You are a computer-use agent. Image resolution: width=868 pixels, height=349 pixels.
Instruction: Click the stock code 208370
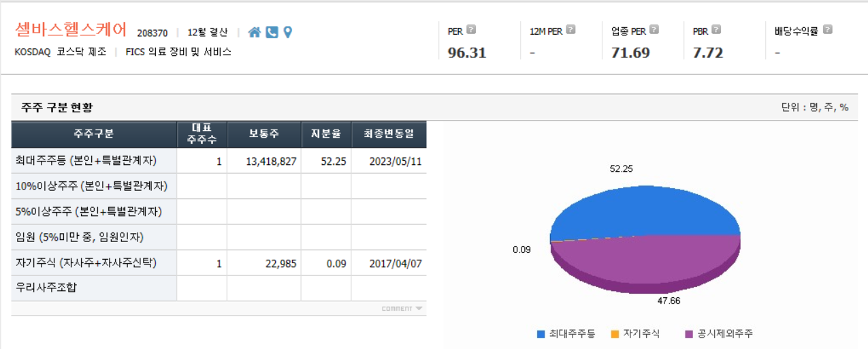click(x=152, y=33)
